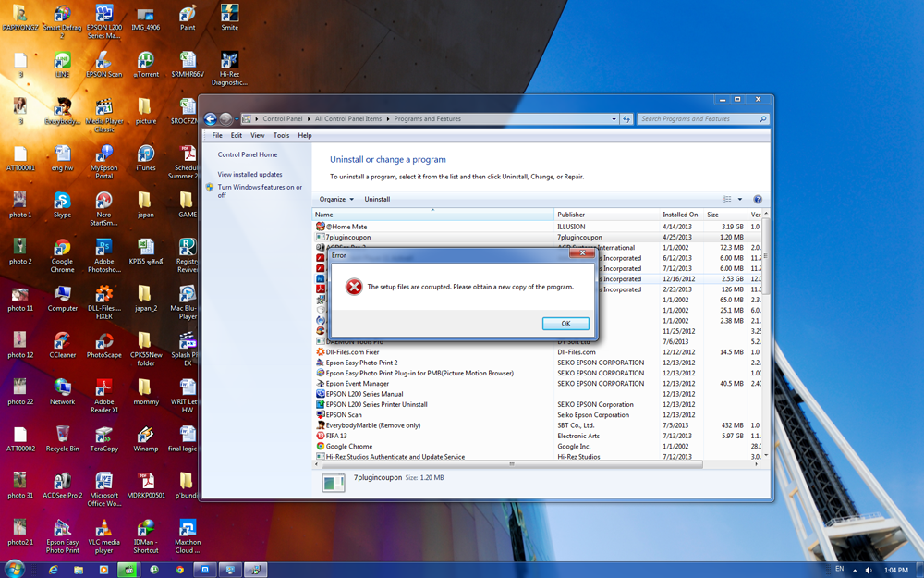This screenshot has height=578, width=924.
Task: Open the Smart Defrag 2 desktop icon
Action: coord(63,21)
